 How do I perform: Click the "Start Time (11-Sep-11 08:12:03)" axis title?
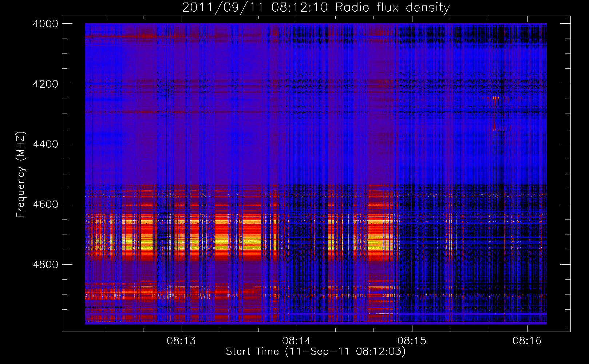[316, 352]
